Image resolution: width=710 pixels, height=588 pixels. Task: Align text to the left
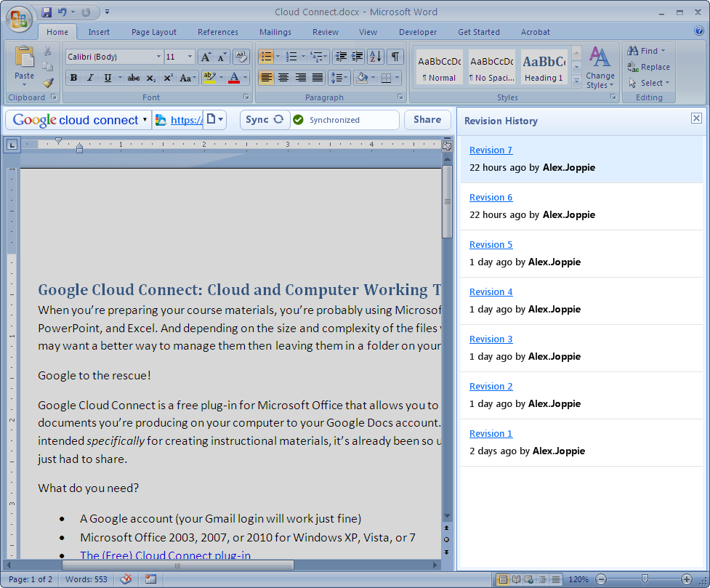(266, 78)
